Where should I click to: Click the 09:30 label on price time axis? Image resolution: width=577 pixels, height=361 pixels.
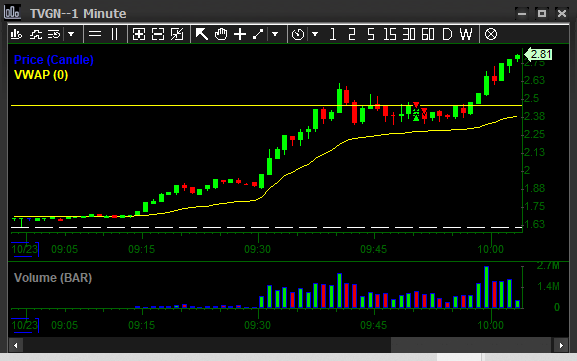pyautogui.click(x=258, y=249)
